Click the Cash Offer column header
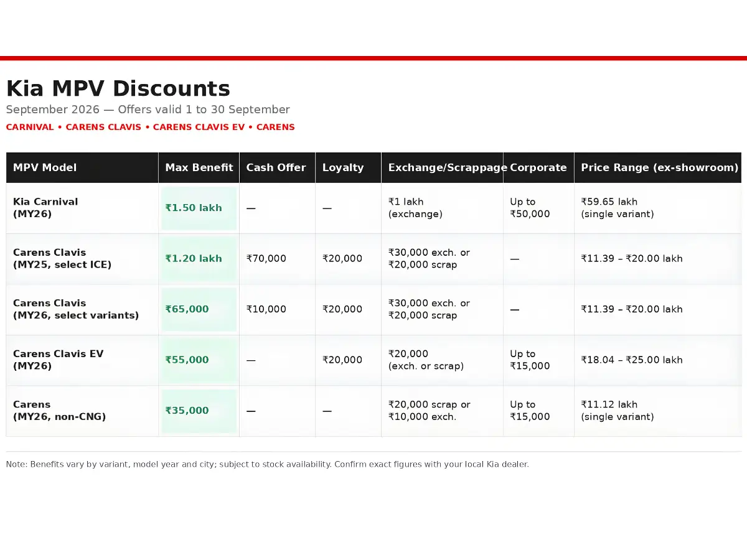747x560 pixels. point(277,167)
